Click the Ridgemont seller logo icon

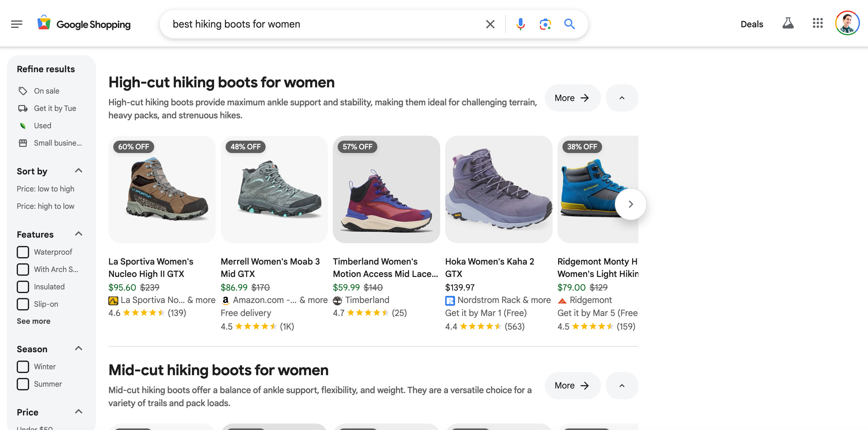click(562, 301)
